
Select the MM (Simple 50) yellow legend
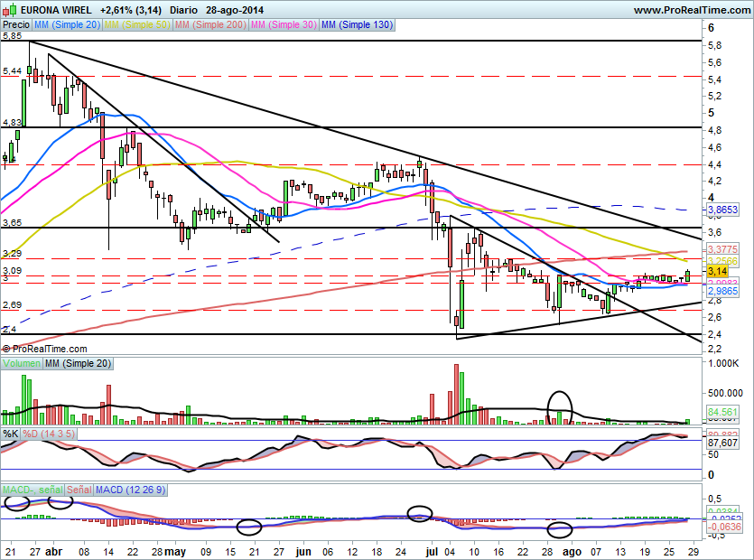pyautogui.click(x=137, y=25)
